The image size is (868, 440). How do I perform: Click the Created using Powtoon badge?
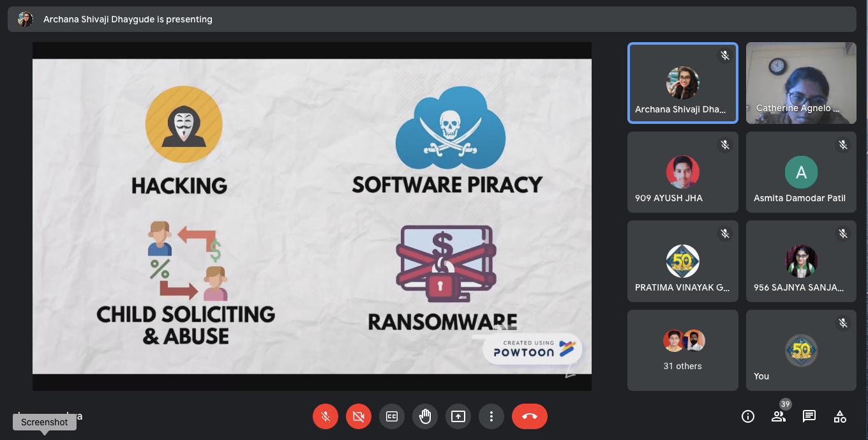click(x=532, y=349)
